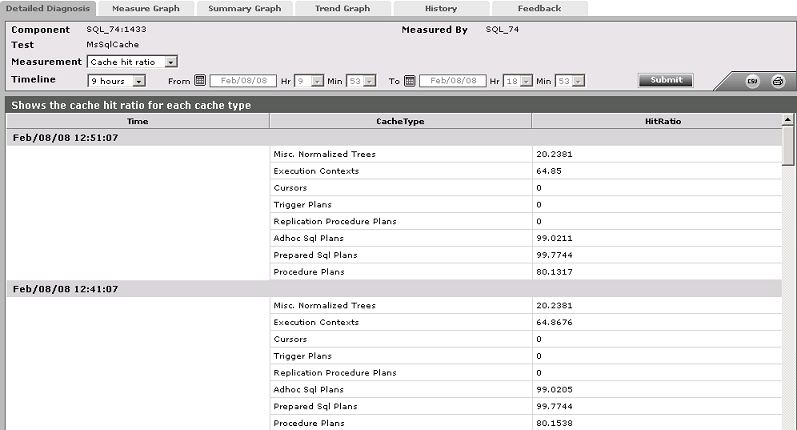Click the printer icon

pos(778,81)
